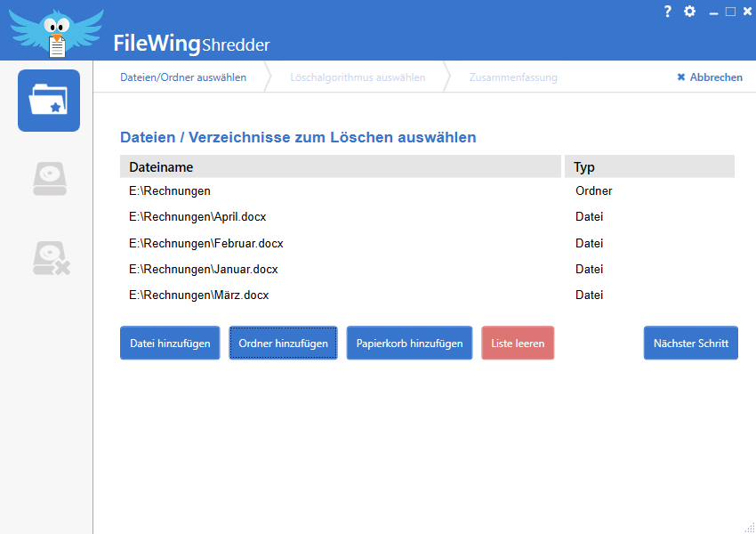Maximize the FileWing window
The image size is (756, 534).
click(x=730, y=11)
